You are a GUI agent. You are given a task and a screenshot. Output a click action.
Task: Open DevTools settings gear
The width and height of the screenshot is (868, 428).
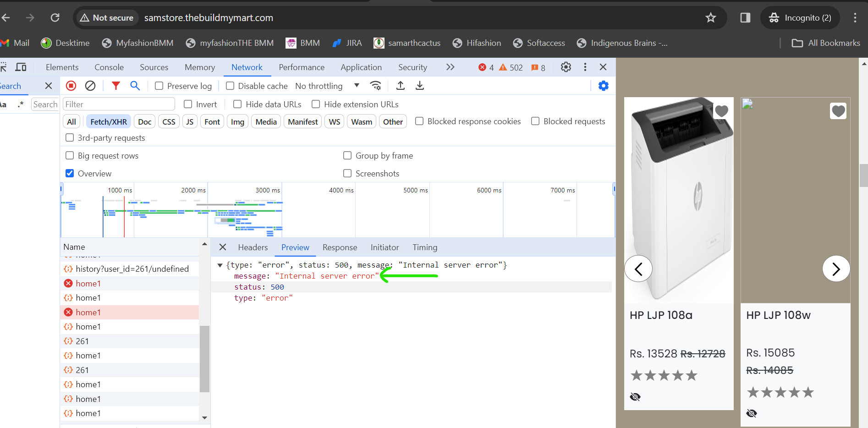click(566, 67)
